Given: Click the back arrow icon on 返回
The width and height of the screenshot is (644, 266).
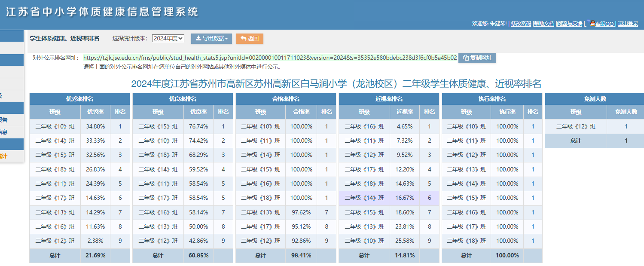Looking at the screenshot, I should coord(243,39).
